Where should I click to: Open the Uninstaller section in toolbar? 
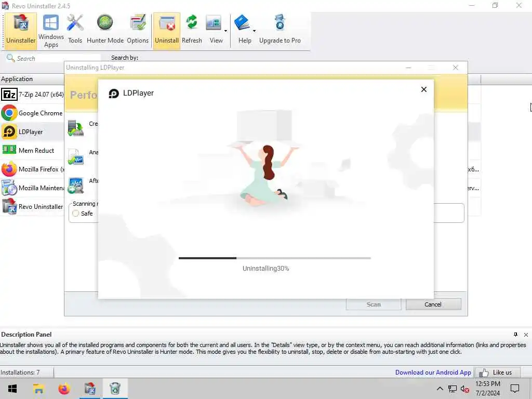[x=21, y=31]
